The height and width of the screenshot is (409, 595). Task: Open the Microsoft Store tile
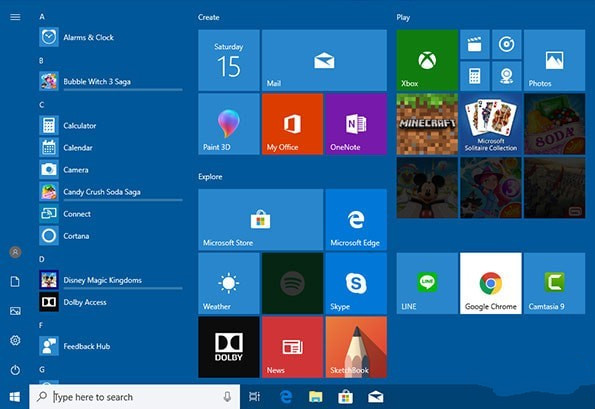point(261,220)
